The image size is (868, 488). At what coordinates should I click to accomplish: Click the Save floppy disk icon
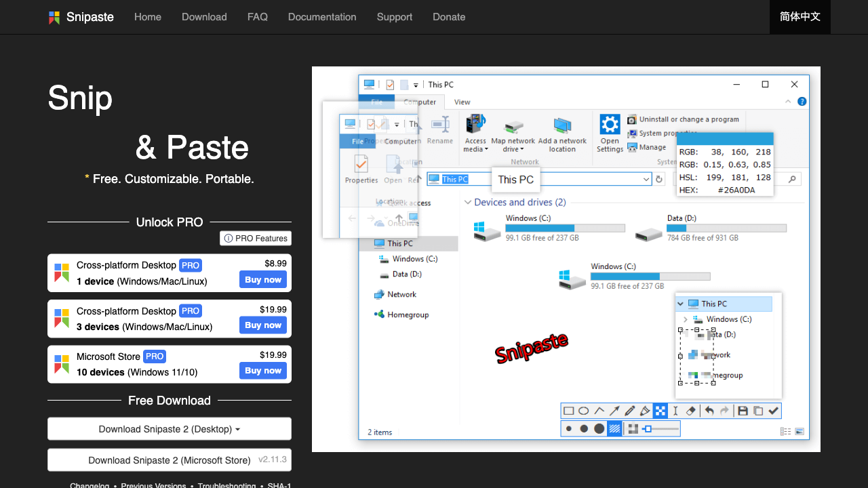(743, 411)
